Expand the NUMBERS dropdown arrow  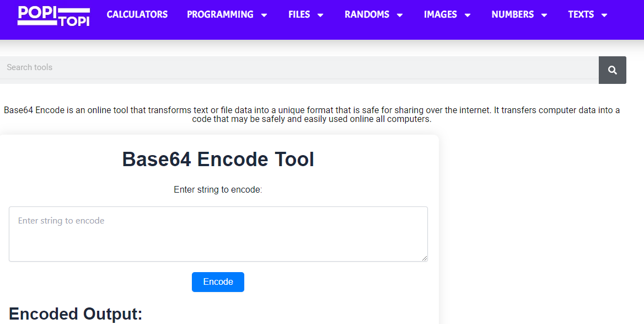(545, 15)
